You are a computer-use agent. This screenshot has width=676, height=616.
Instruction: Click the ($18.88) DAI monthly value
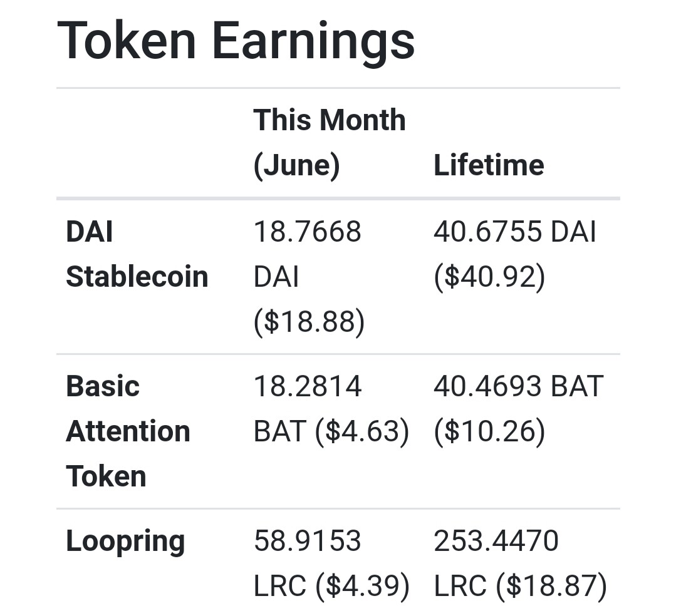click(309, 321)
